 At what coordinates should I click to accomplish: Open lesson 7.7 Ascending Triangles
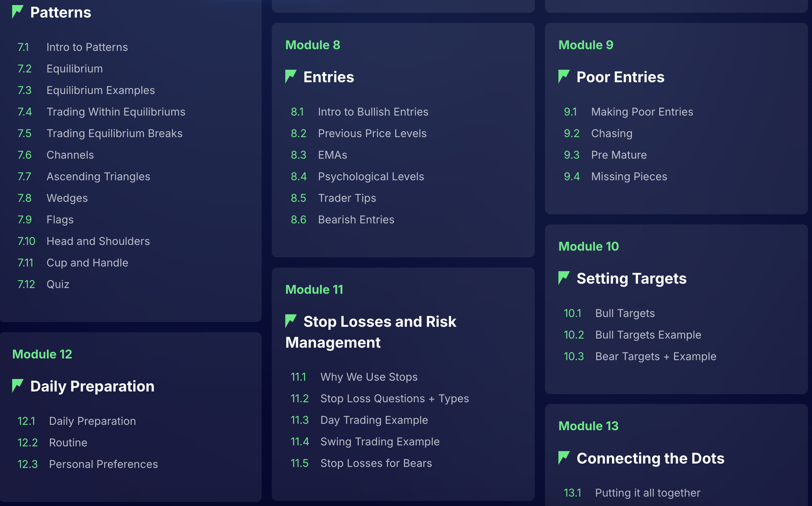tap(98, 177)
